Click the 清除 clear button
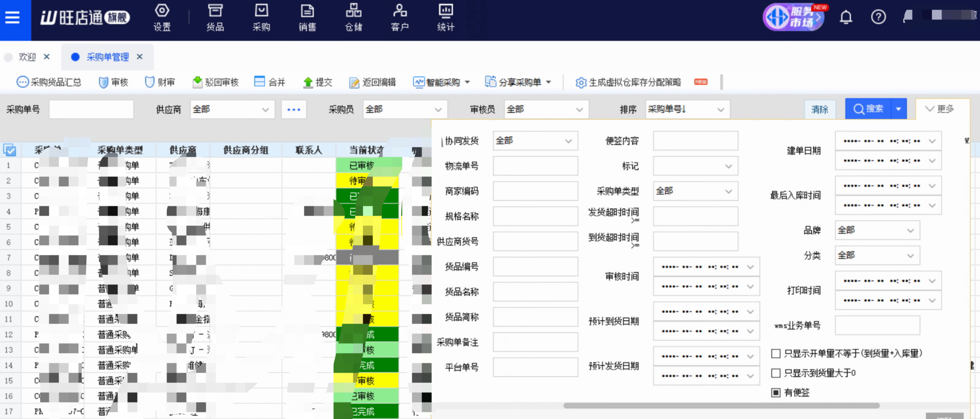Image resolution: width=980 pixels, height=419 pixels. tap(820, 109)
